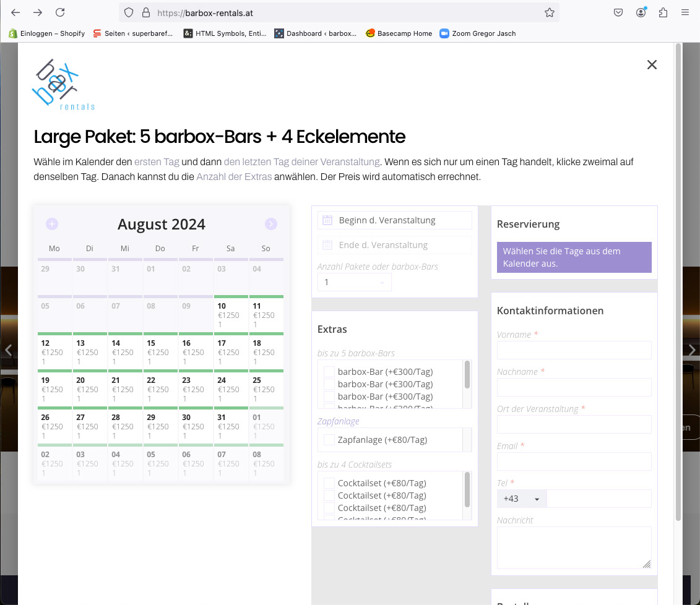Tick the third barbox-Bar extra checkbox
700x605 pixels.
coord(329,397)
